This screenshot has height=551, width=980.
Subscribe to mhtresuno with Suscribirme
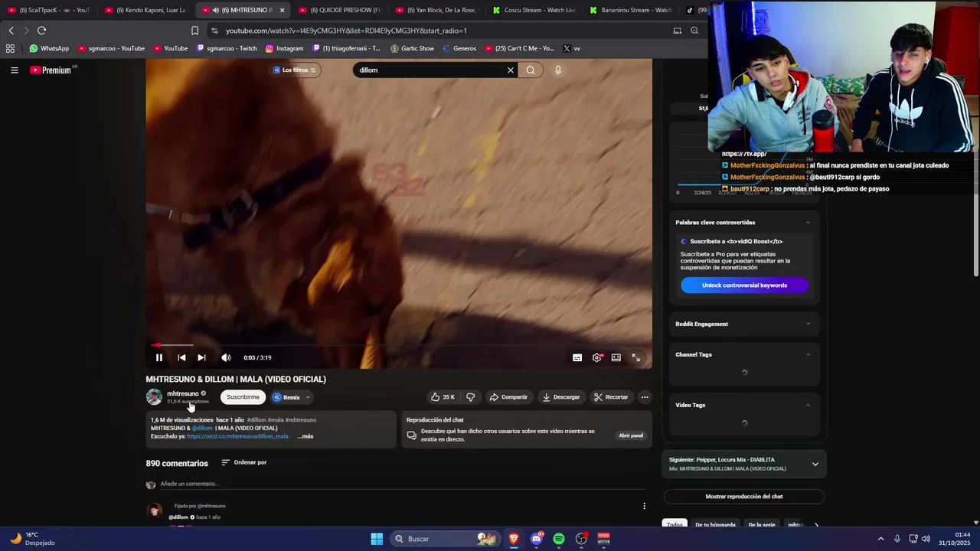[243, 397]
